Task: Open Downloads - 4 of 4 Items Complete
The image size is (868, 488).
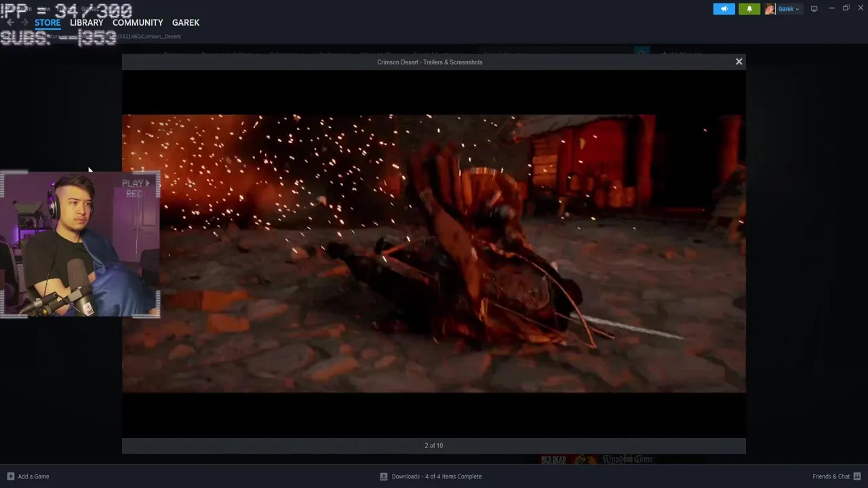Action: pos(437,476)
